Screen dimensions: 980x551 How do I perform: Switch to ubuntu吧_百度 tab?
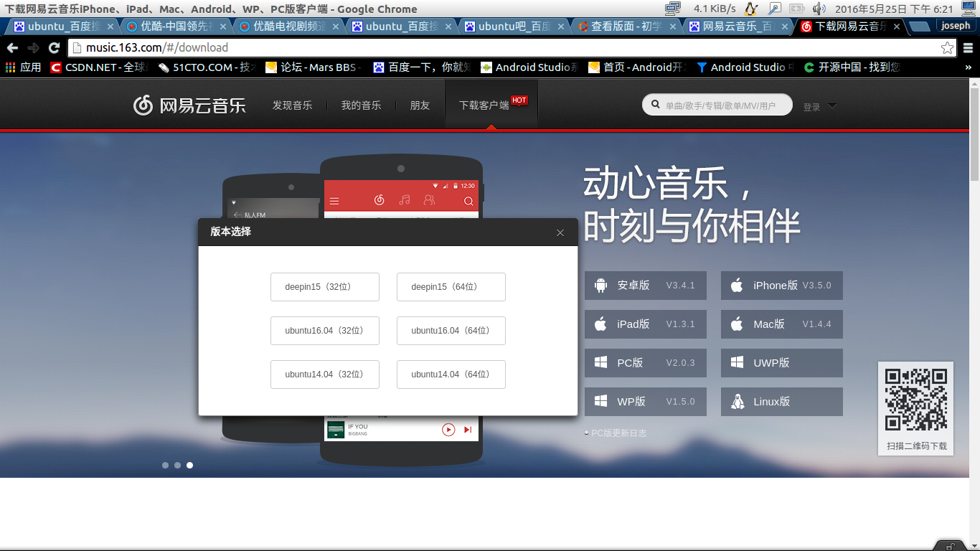(516, 27)
